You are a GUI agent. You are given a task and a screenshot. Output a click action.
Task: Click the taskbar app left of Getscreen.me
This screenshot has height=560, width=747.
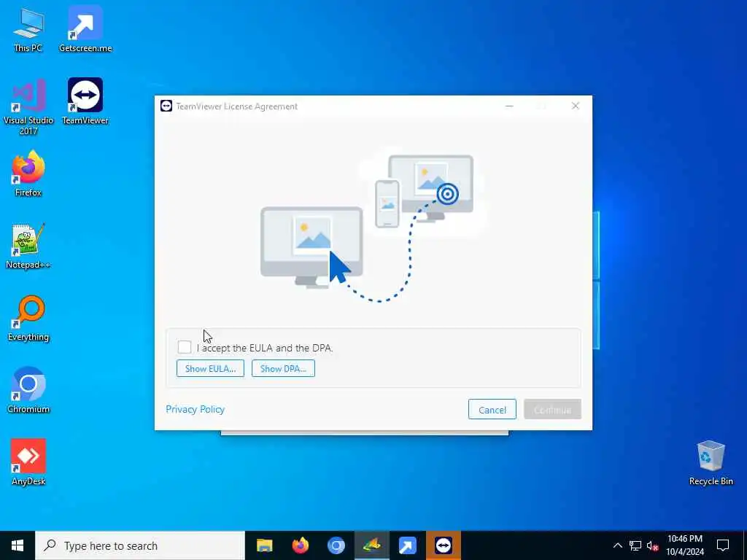[371, 545]
